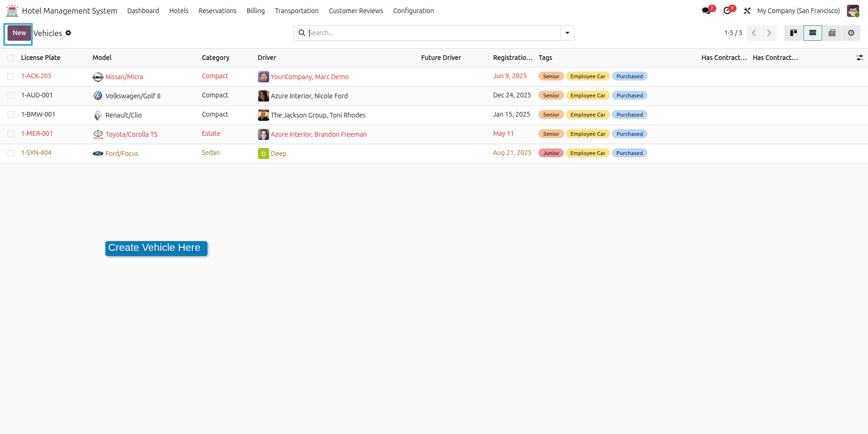868x434 pixels.
Task: Click the New button
Action: (x=19, y=33)
